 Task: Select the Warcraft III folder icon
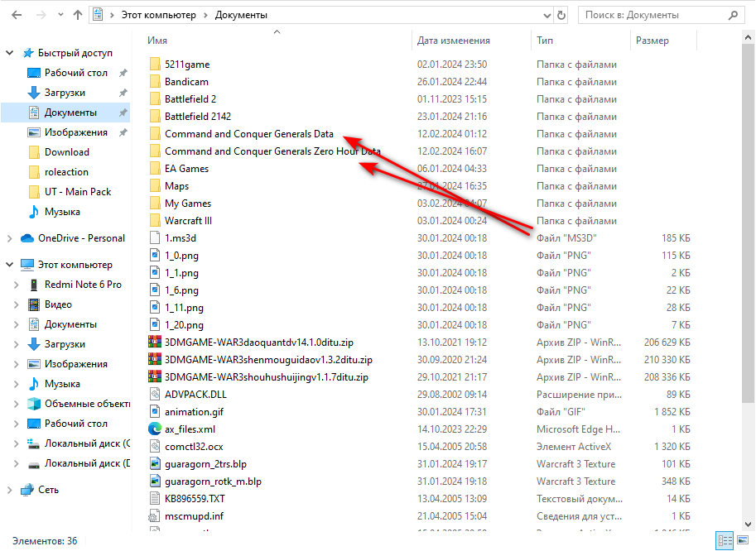tap(155, 221)
